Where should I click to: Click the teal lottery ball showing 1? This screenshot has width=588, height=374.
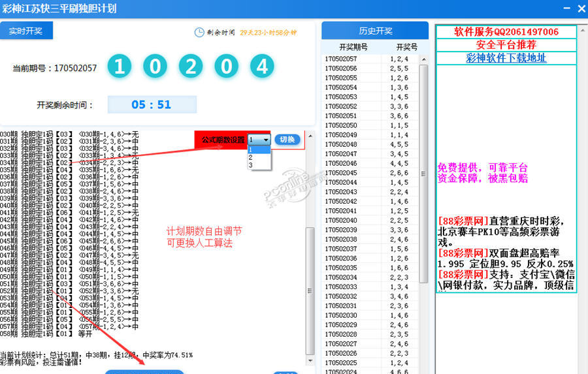(120, 67)
